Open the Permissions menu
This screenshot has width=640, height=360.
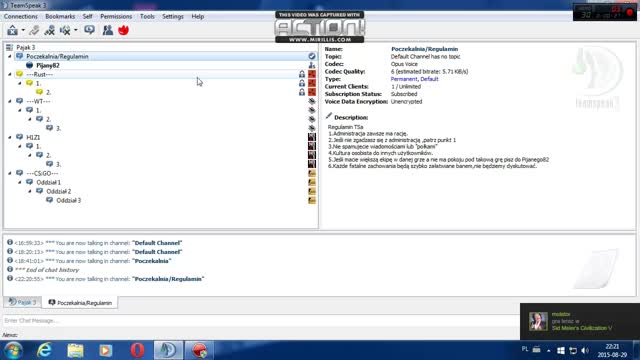pyautogui.click(x=116, y=16)
